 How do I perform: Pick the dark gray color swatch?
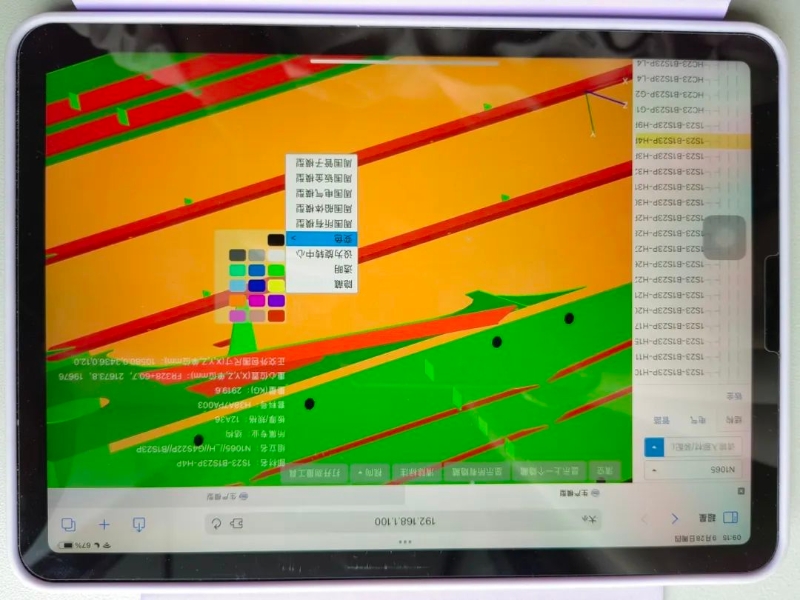click(238, 255)
